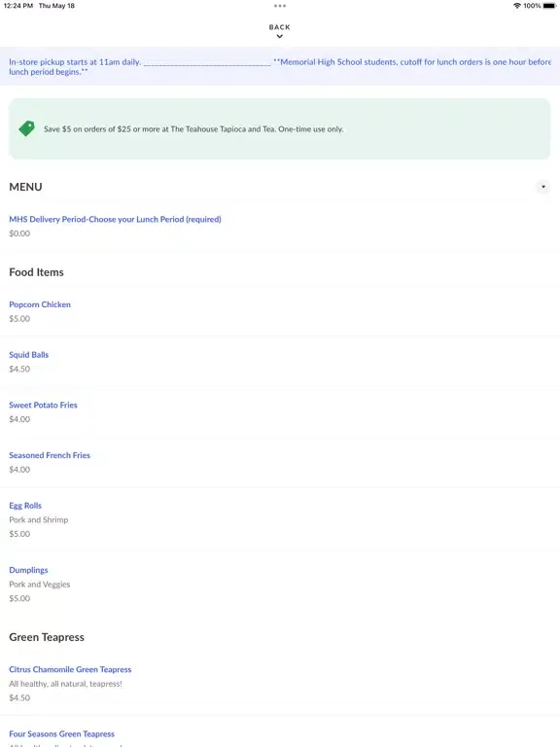Click the Green Teapress section heading
The image size is (560, 747).
pyautogui.click(x=47, y=637)
